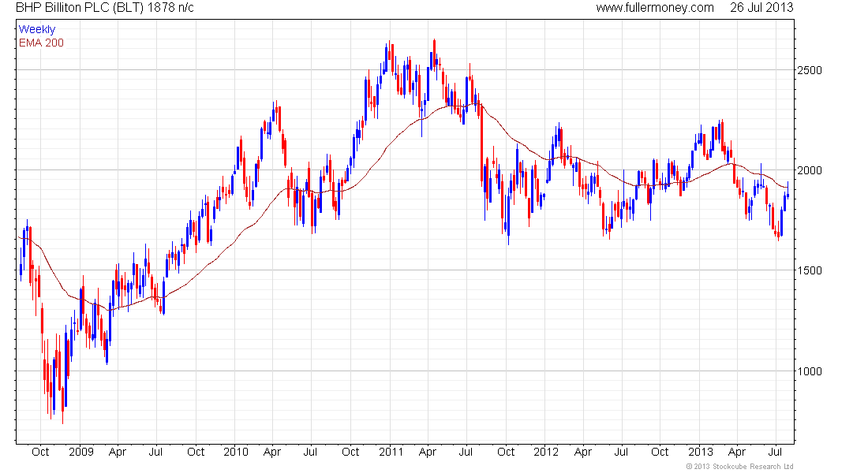Click the 'Oct' label just before 2009
The image size is (868, 473).
(x=40, y=452)
